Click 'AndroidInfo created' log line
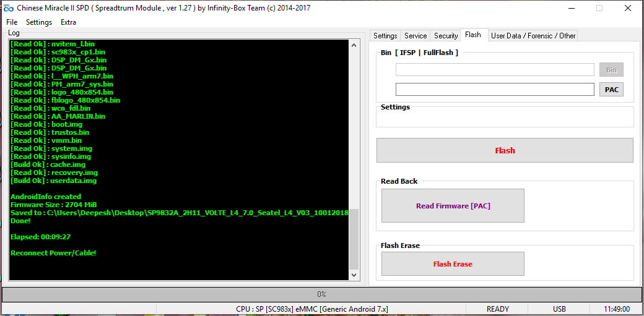644x316 pixels. pyautogui.click(x=46, y=197)
